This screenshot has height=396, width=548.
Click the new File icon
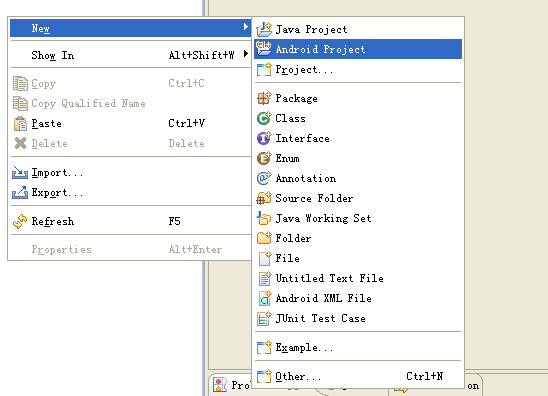pyautogui.click(x=265, y=258)
